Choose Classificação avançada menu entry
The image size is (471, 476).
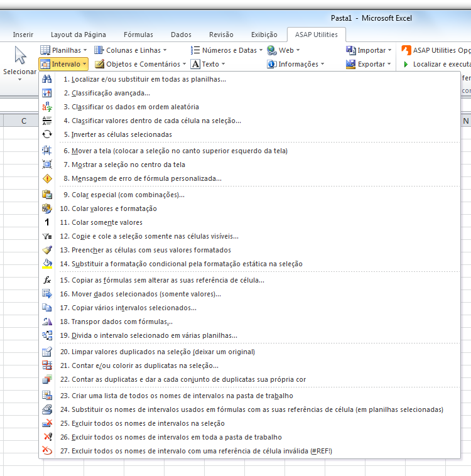pyautogui.click(x=249, y=93)
